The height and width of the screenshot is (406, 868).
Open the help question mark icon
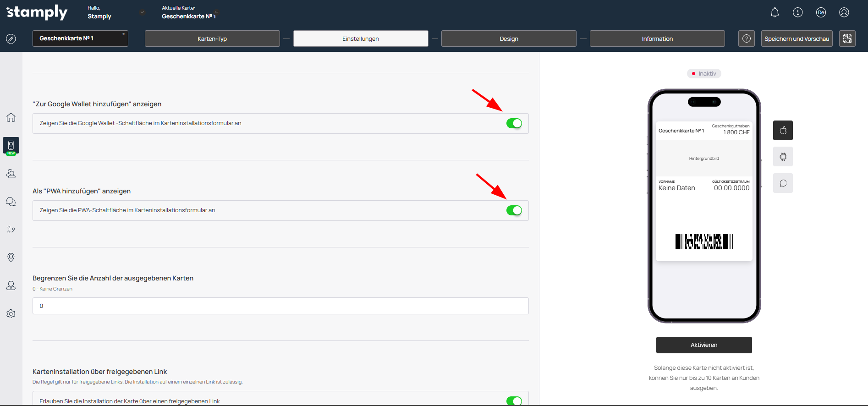[746, 38]
